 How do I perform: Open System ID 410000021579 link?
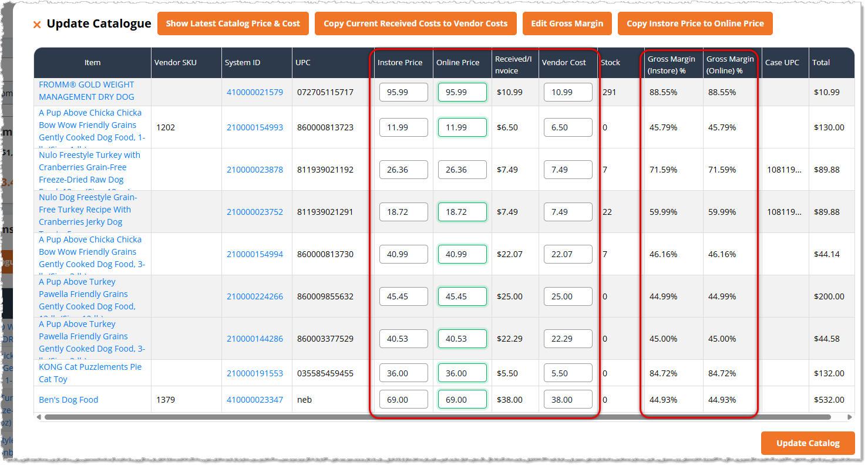[x=255, y=92]
